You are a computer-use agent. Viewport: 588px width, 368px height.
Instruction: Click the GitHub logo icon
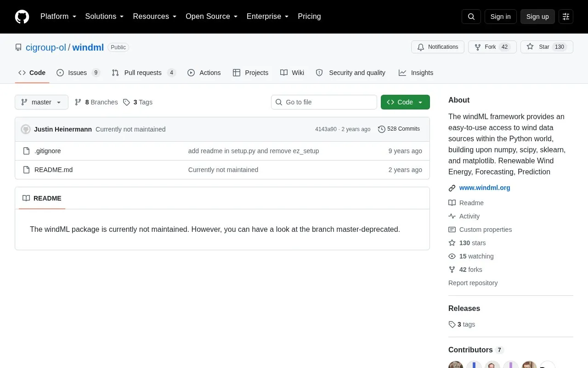coord(22,17)
